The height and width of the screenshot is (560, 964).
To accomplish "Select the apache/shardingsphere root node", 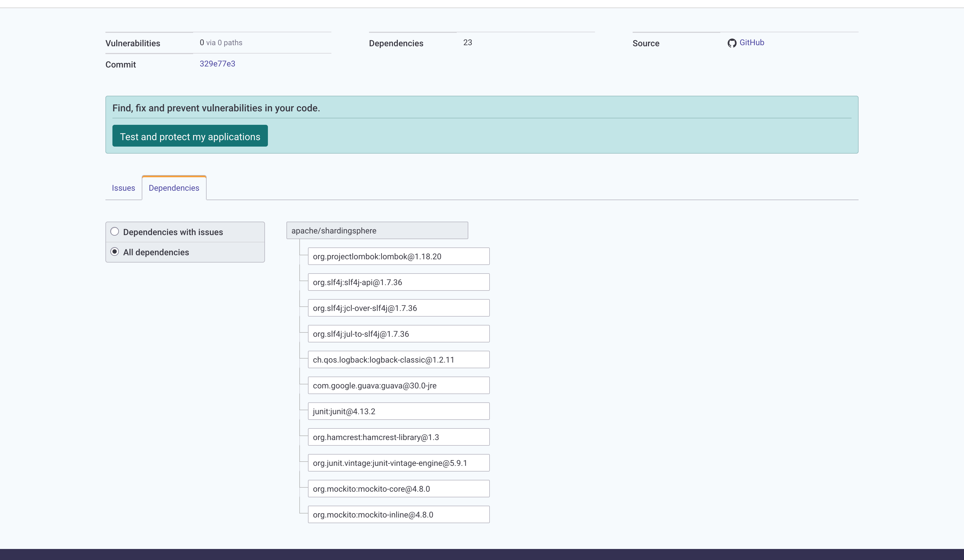I will tap(377, 230).
